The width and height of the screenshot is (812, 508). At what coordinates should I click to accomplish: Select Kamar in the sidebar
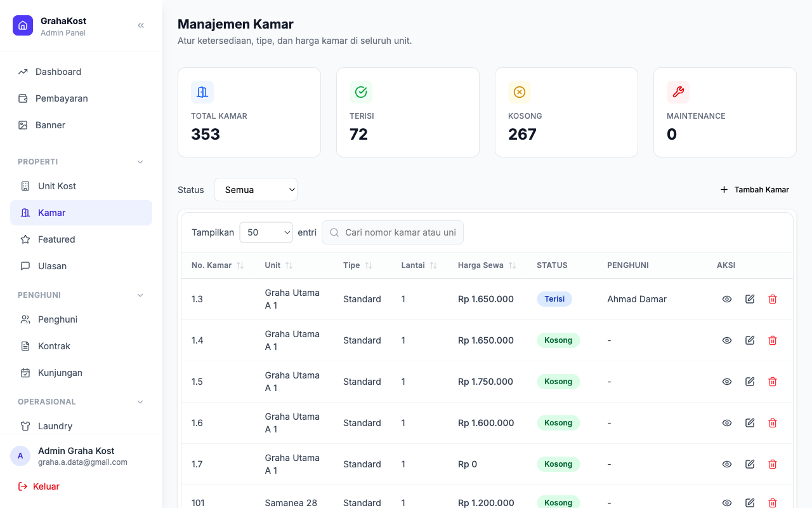click(x=81, y=213)
